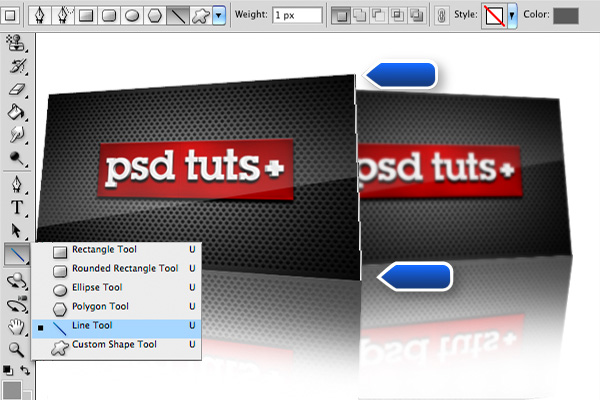This screenshot has height=400, width=600.
Task: Choose Custom Shape Tool from flyout
Action: tap(116, 346)
